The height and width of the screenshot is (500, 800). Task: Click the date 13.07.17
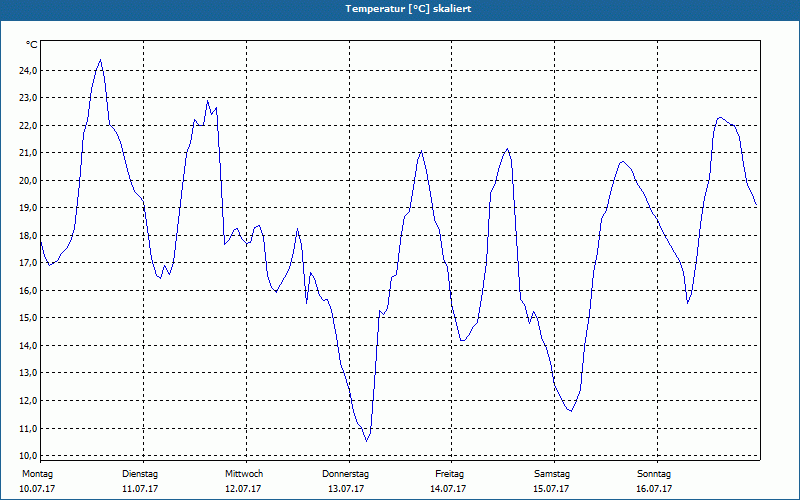point(346,489)
